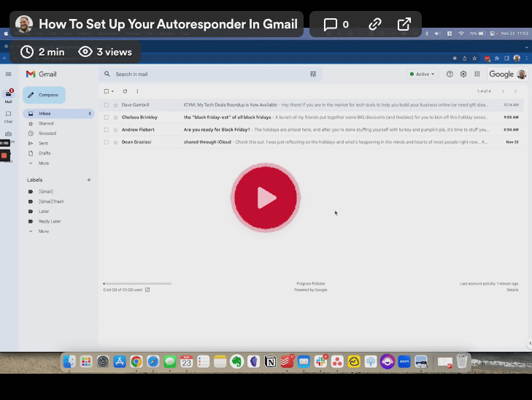This screenshot has height=400, width=532.
Task: Open the More options three-dot menu in mail toolbar
Action: 137,91
